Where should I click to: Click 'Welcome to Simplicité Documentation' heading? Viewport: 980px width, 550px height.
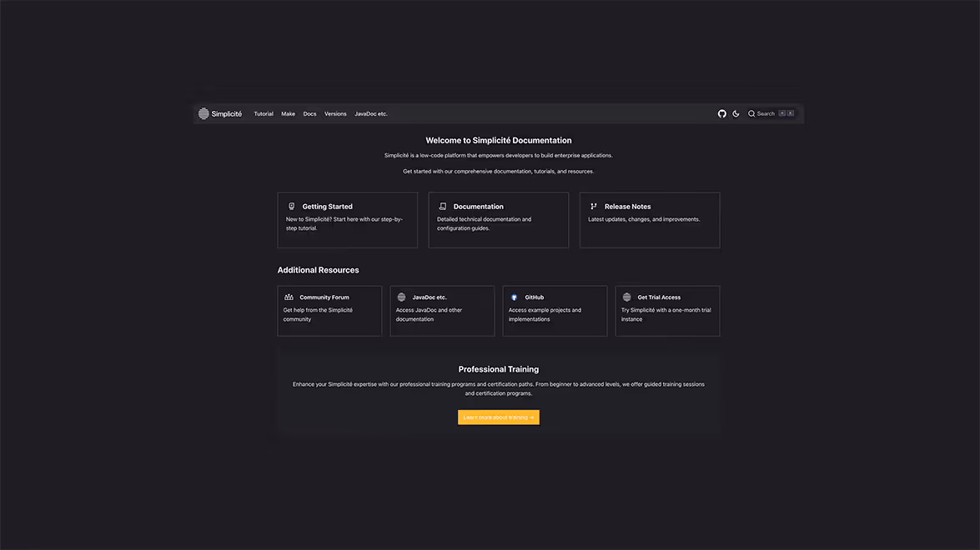click(499, 141)
